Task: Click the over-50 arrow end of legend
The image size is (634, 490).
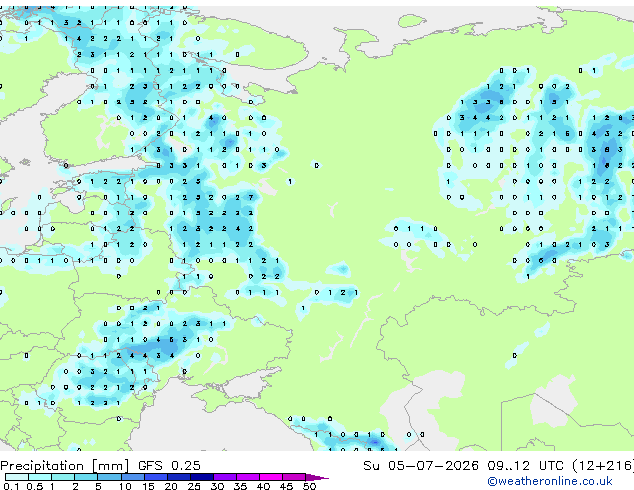Action: coord(317,477)
